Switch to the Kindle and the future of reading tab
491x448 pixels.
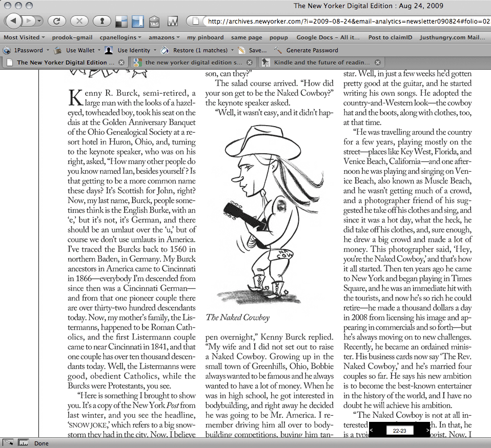pos(321,63)
